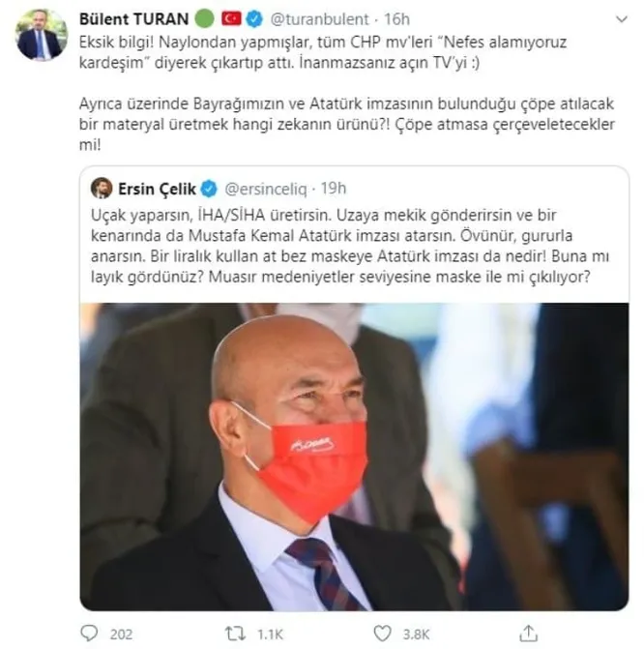Screen dimensions: 644x649
Task: Open the 16h timestamp link
Action: tap(396, 19)
